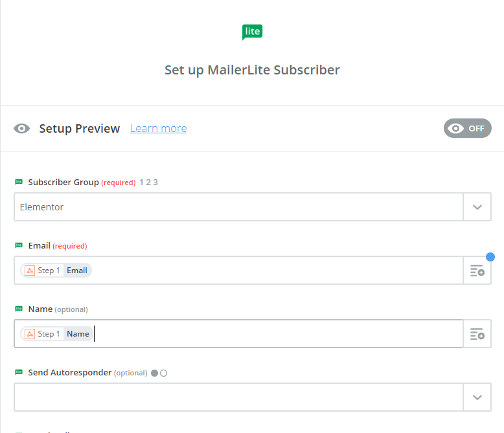This screenshot has height=433, width=504.
Task: Click the MailerLite logo icon at top
Action: click(252, 32)
